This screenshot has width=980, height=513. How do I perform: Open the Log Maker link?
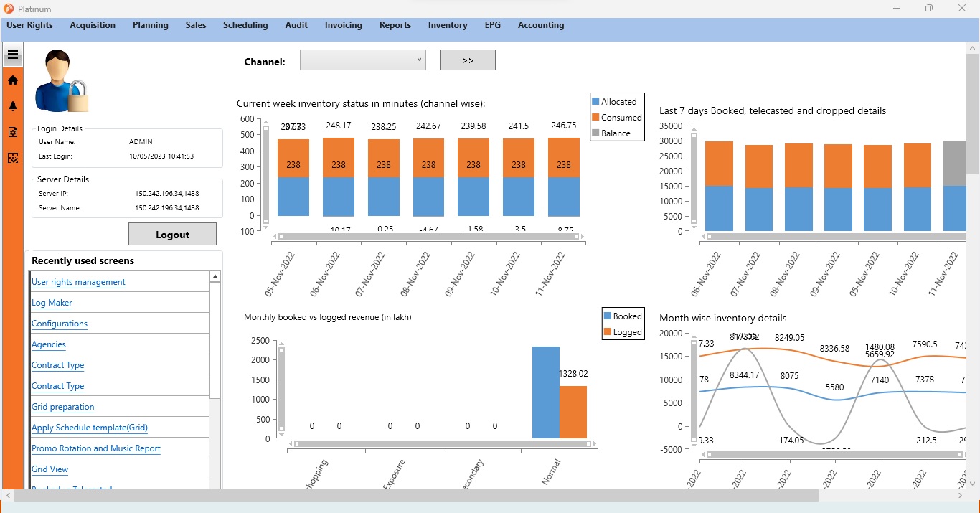click(52, 303)
